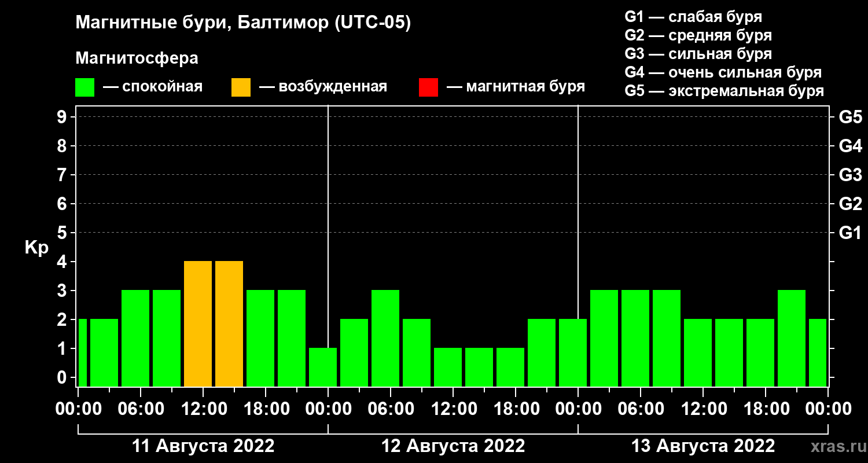This screenshot has height=463, width=868.
Task: Click the '— магнитная буря' legend label
Action: point(516,87)
